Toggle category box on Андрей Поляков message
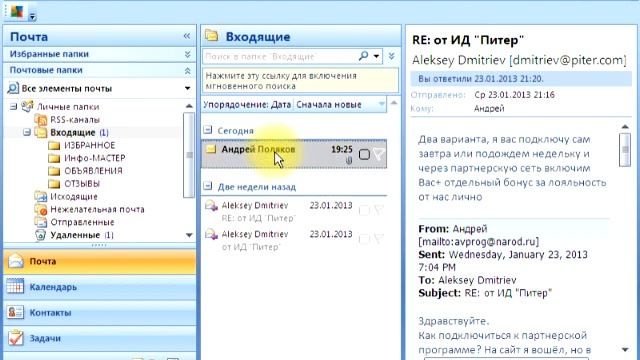Viewport: 640px width, 360px height. 364,154
